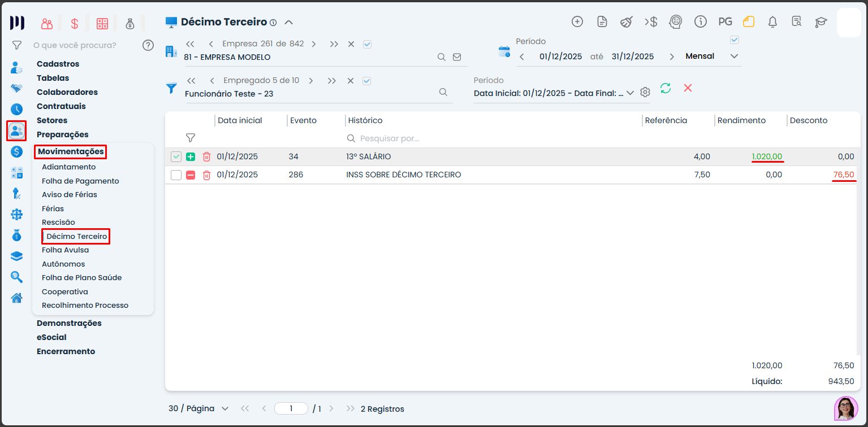This screenshot has width=868, height=427.
Task: Open the eSocial menu
Action: [51, 337]
